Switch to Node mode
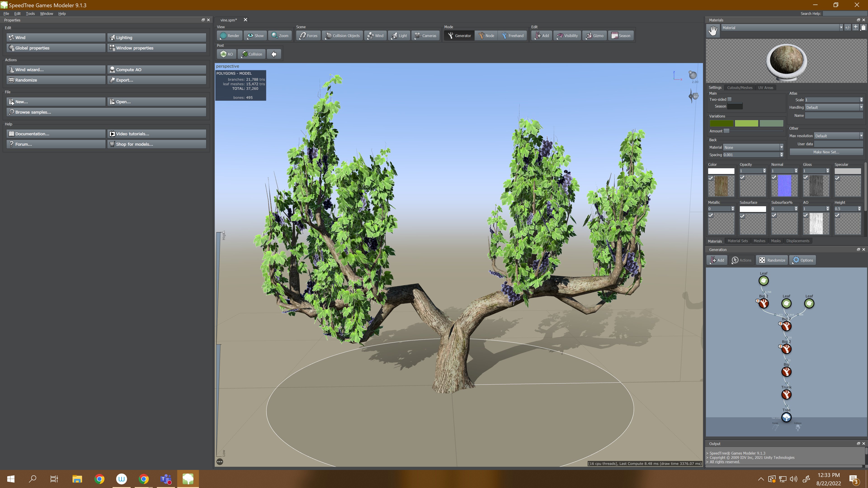 [486, 36]
